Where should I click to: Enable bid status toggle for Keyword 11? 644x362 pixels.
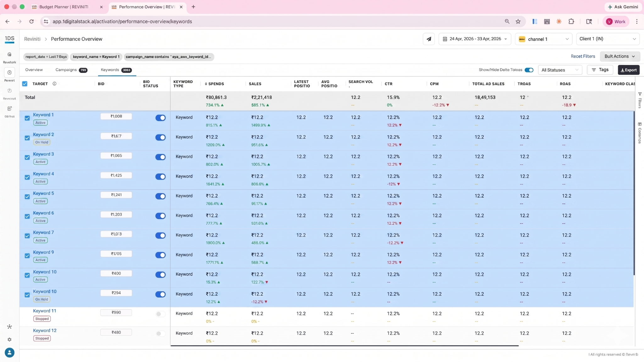160,314
